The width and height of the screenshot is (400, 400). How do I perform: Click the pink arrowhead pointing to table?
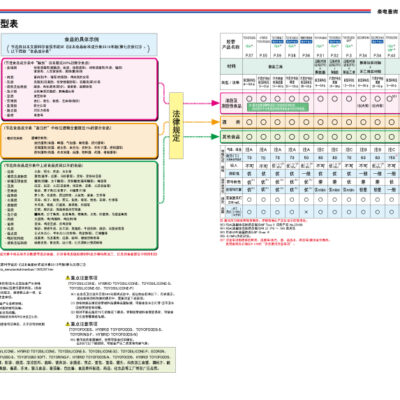click(215, 103)
